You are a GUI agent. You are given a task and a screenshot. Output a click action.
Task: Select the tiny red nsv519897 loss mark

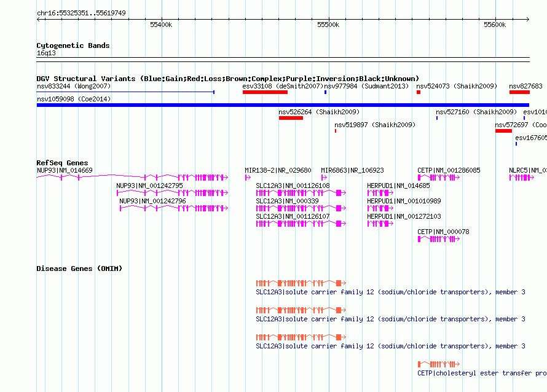336,131
